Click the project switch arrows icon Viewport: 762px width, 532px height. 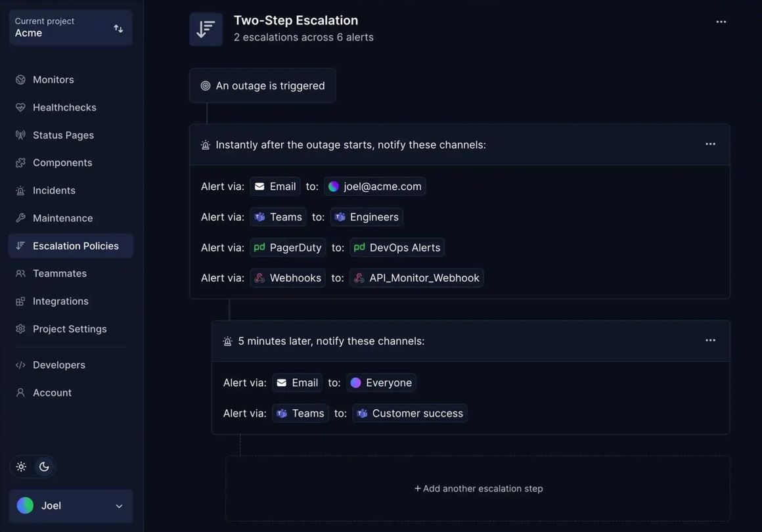point(118,29)
